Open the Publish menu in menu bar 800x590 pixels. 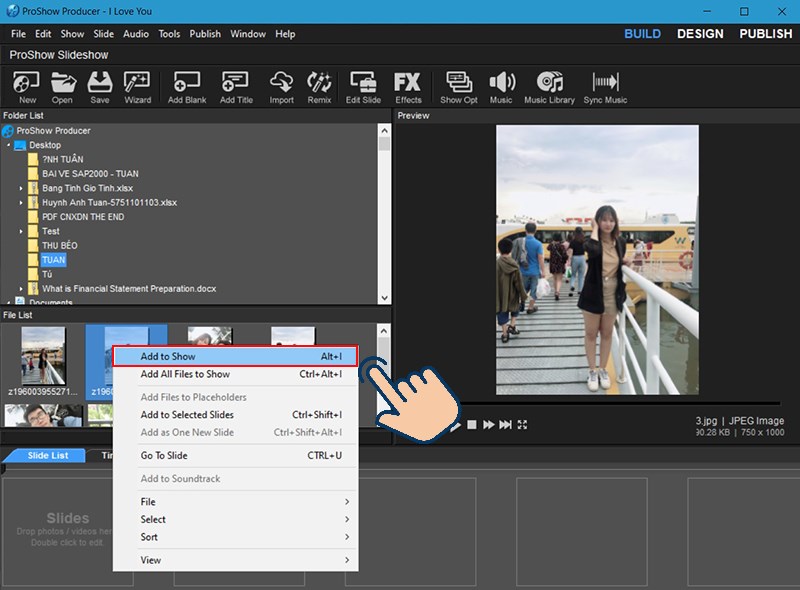coord(205,34)
